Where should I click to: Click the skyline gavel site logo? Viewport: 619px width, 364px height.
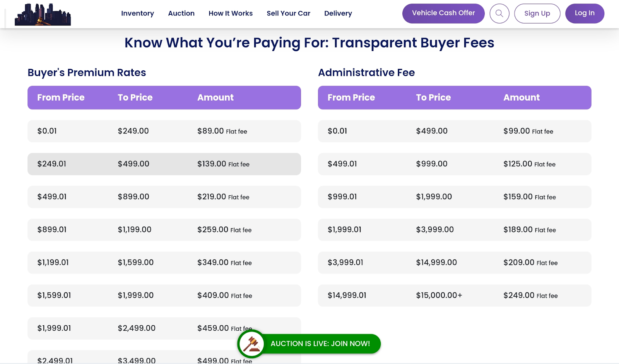43,15
